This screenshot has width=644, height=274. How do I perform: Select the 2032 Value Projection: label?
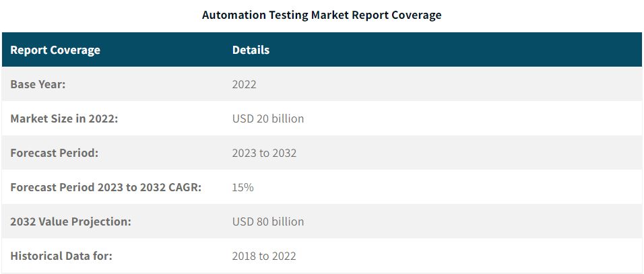[x=71, y=221]
